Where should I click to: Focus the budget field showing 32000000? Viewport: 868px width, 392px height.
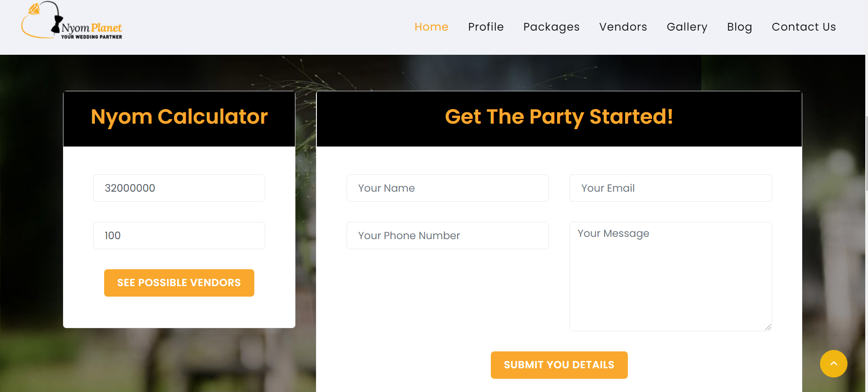pyautogui.click(x=179, y=188)
